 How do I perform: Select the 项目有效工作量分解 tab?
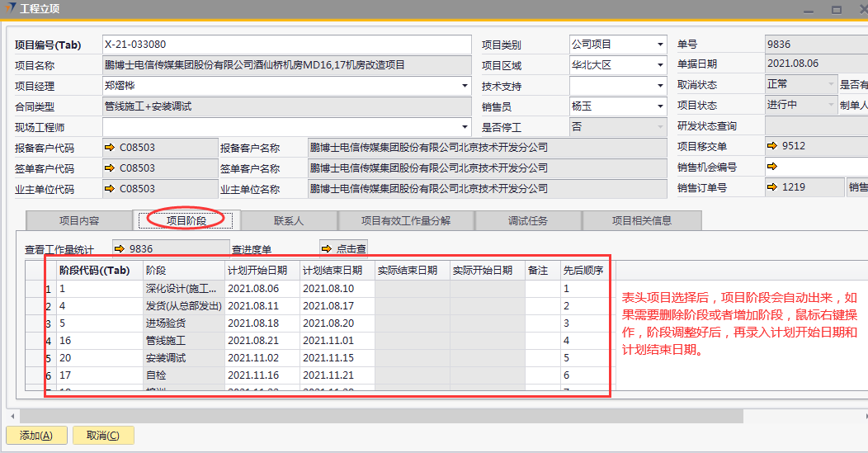(x=406, y=221)
